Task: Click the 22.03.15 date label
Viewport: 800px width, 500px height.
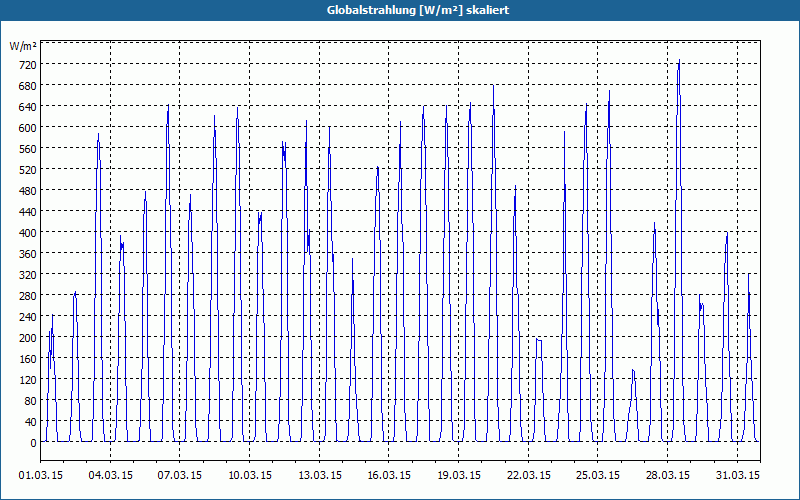Action: tap(528, 475)
